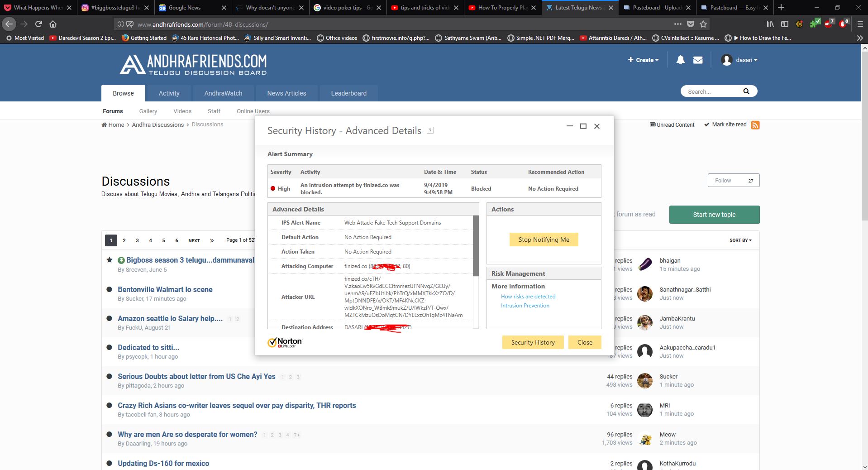Open the dasari user account dropdown
The width and height of the screenshot is (868, 470).
point(739,60)
